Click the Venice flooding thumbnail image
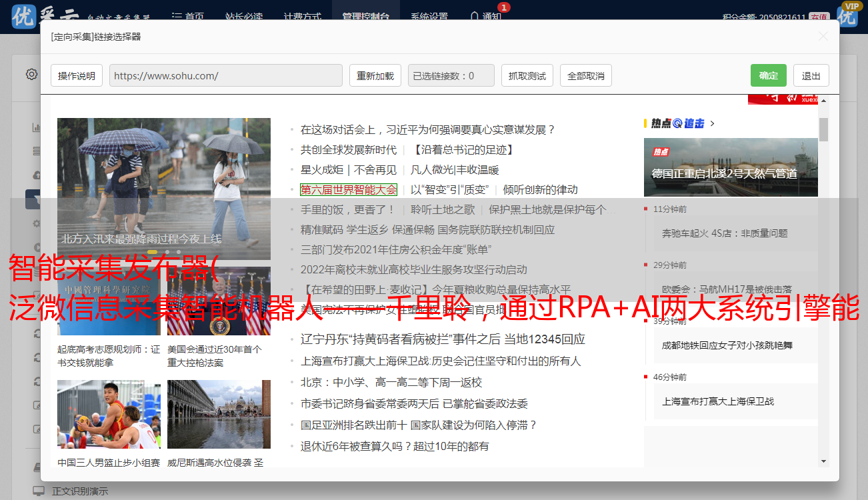The image size is (868, 500). pyautogui.click(x=219, y=414)
